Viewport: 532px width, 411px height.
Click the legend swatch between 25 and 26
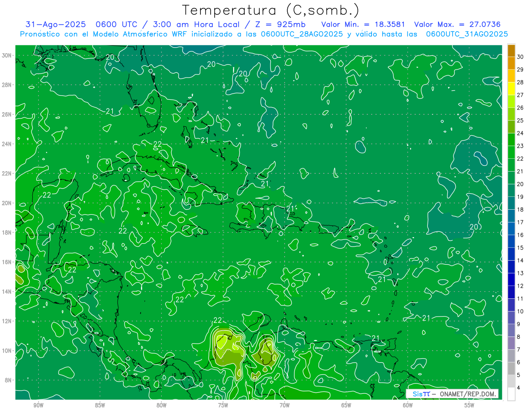(x=511, y=114)
